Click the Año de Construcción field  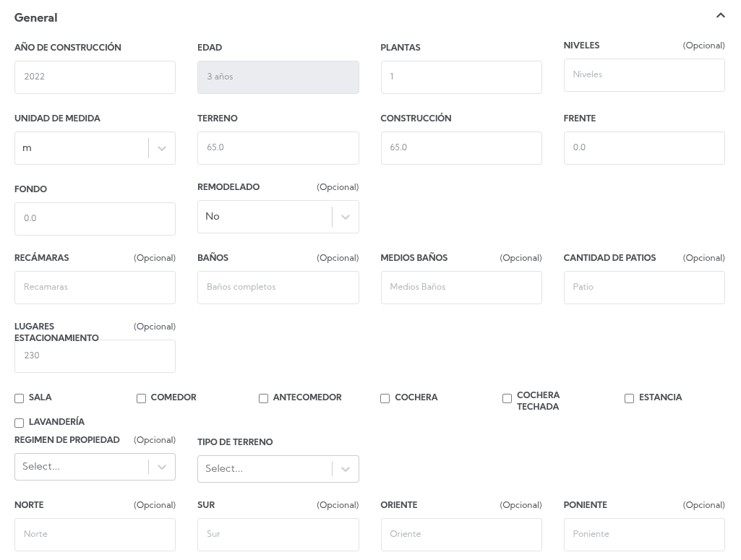[x=95, y=77]
